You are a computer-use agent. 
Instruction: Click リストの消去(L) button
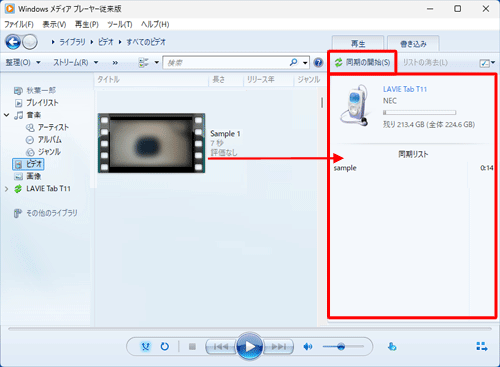(x=425, y=62)
